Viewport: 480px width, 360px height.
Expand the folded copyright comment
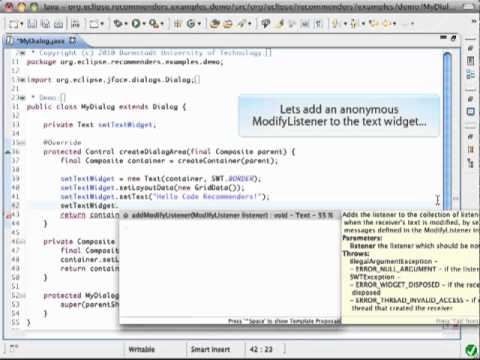point(22,53)
